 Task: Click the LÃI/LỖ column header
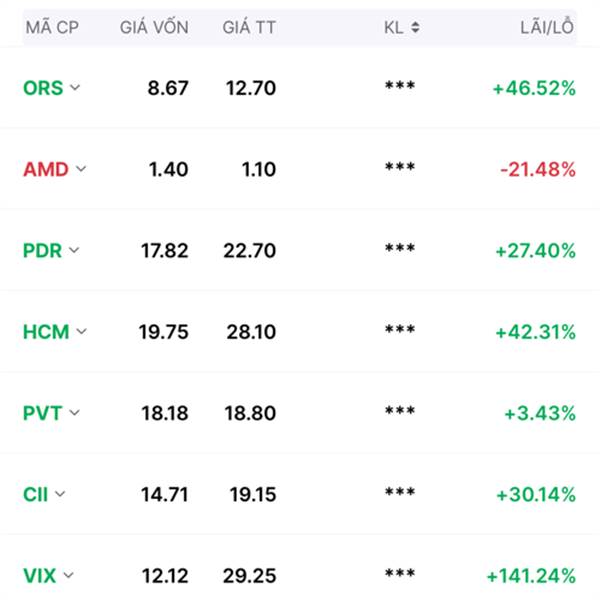[x=547, y=27]
